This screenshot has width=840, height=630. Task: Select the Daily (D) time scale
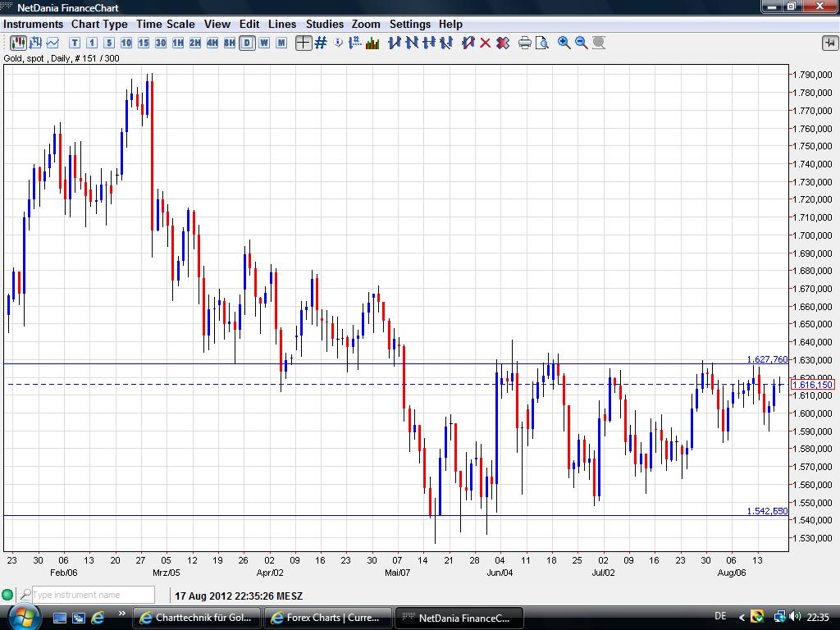[247, 43]
